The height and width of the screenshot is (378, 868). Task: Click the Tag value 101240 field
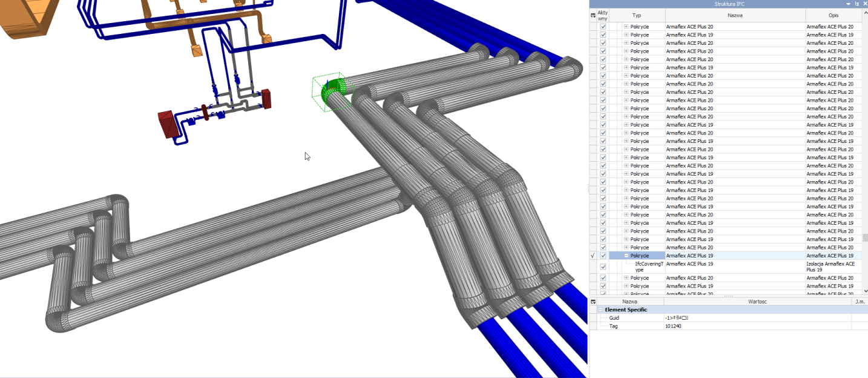757,326
